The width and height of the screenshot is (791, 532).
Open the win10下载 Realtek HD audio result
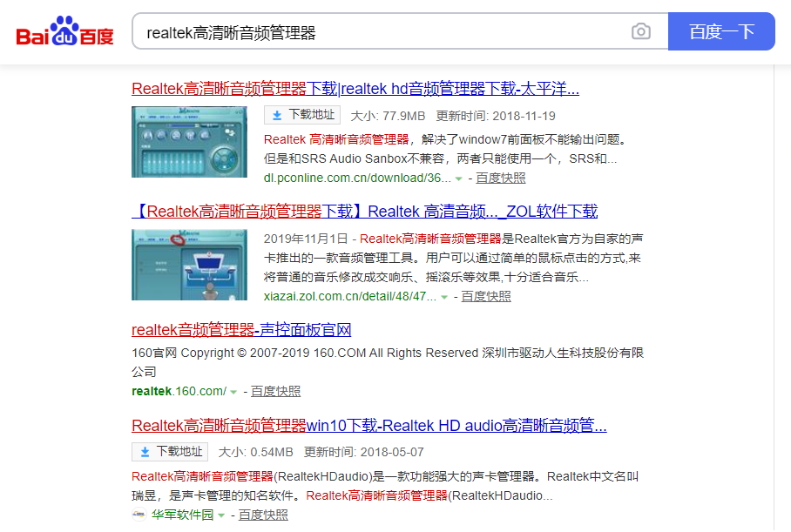tap(368, 426)
